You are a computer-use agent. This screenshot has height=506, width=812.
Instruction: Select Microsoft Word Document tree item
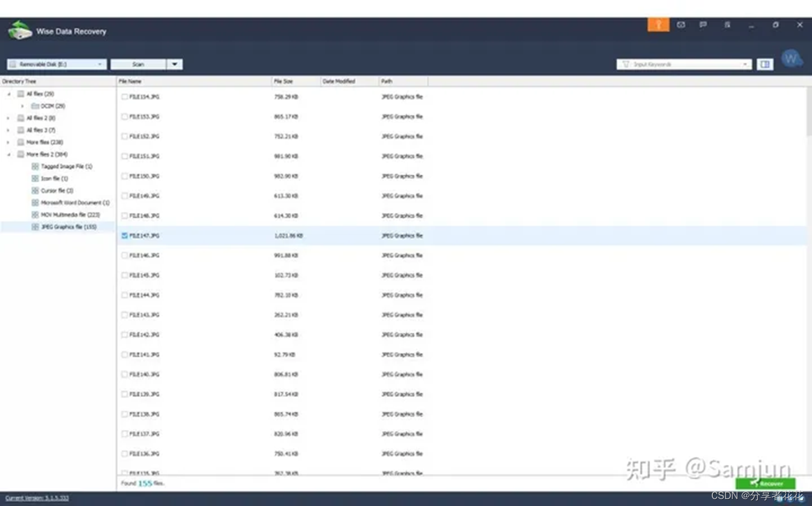[x=75, y=203]
